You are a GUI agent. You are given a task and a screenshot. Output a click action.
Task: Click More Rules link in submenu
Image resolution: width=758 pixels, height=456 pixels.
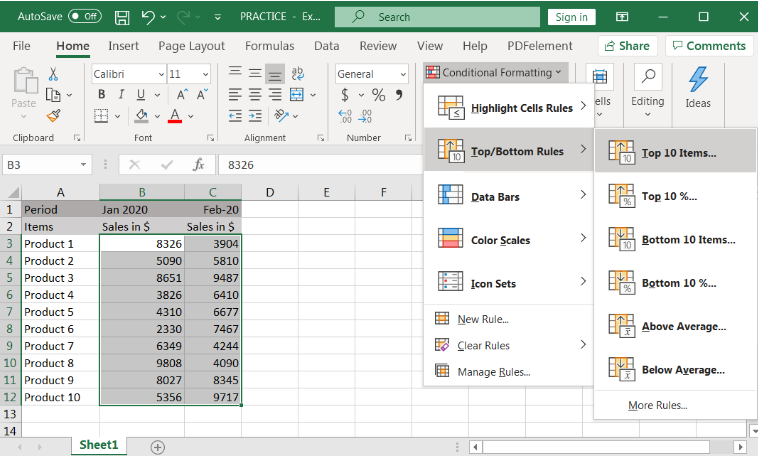pos(657,405)
